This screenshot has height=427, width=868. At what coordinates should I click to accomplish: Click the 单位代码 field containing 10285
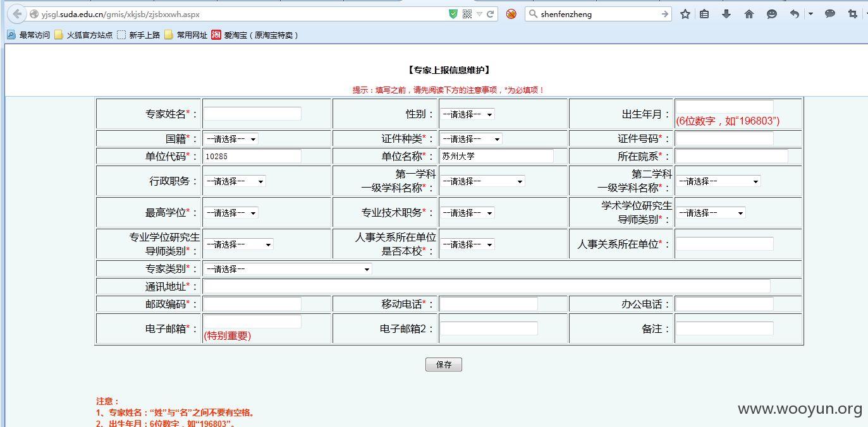pyautogui.click(x=252, y=156)
